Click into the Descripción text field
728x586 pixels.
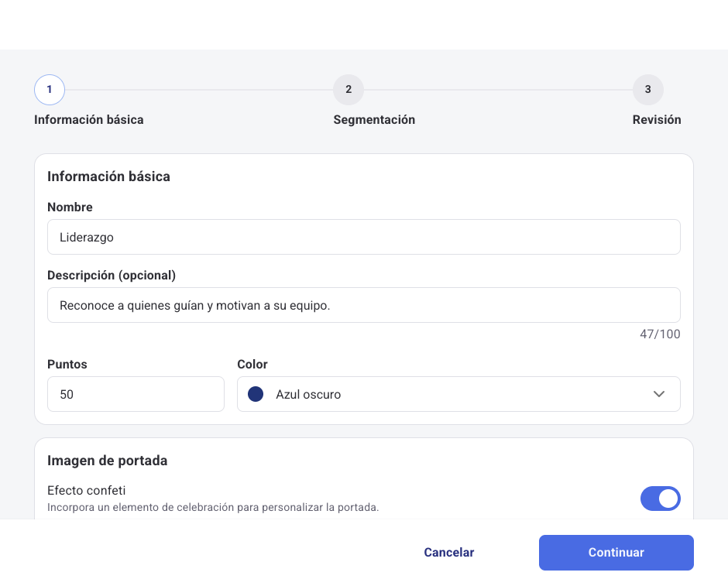[x=363, y=305]
